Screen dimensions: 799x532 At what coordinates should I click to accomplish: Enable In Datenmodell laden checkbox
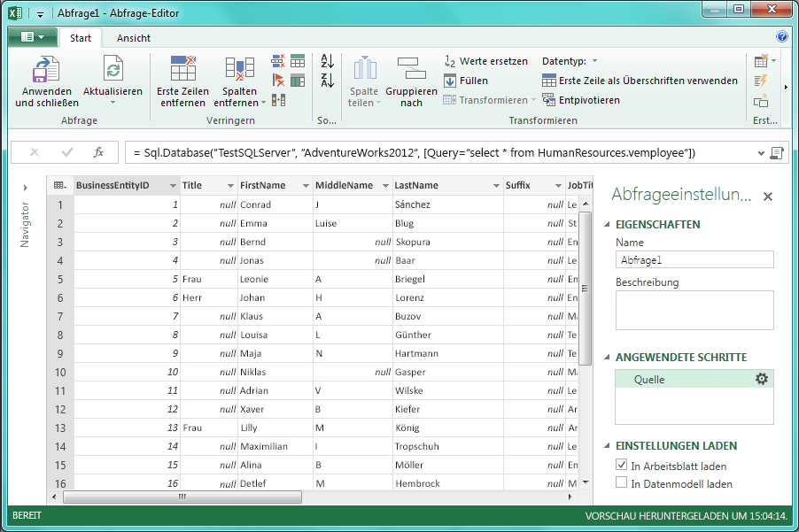coord(621,482)
